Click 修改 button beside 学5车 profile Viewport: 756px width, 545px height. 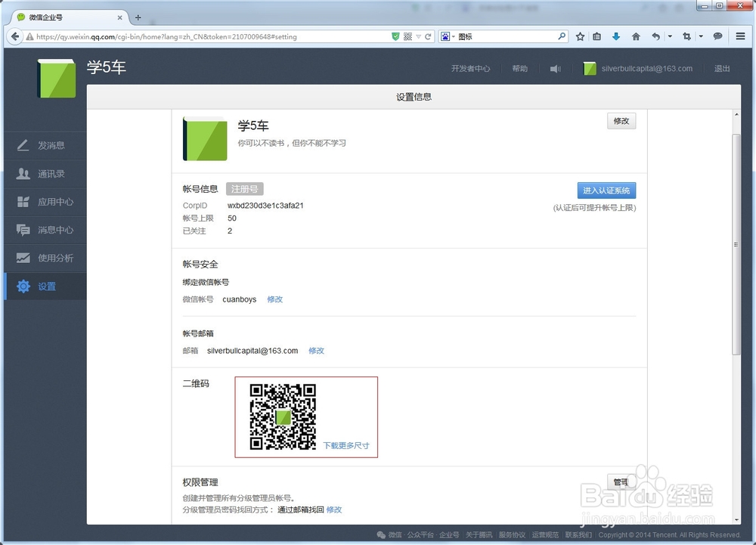click(x=621, y=121)
